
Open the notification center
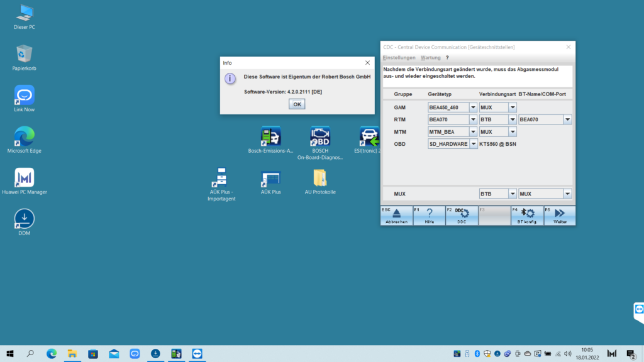(631, 353)
